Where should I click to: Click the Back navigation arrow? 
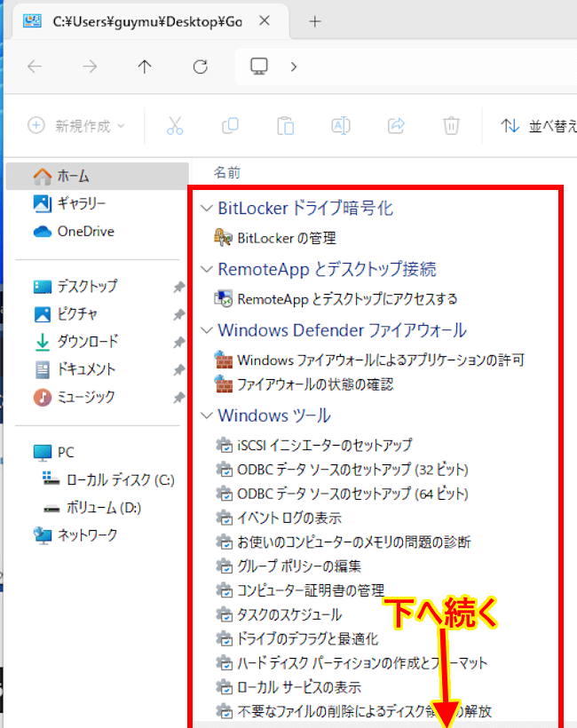pyautogui.click(x=35, y=67)
